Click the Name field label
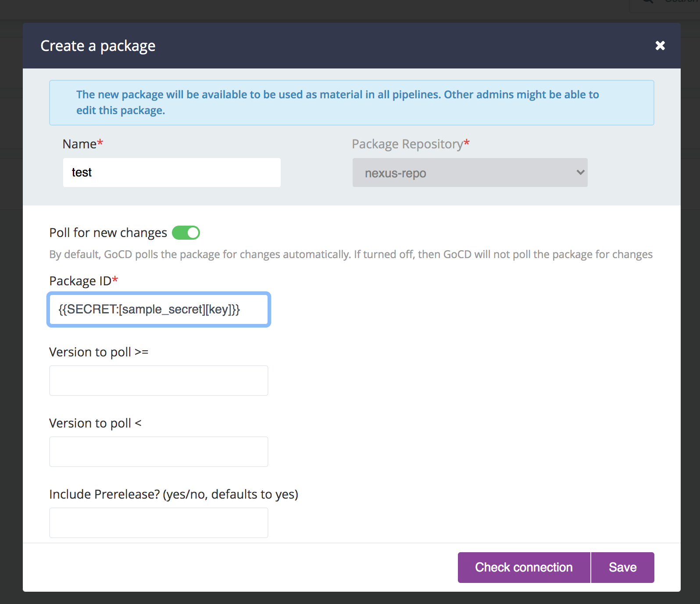Image resolution: width=700 pixels, height=604 pixels. coord(83,144)
